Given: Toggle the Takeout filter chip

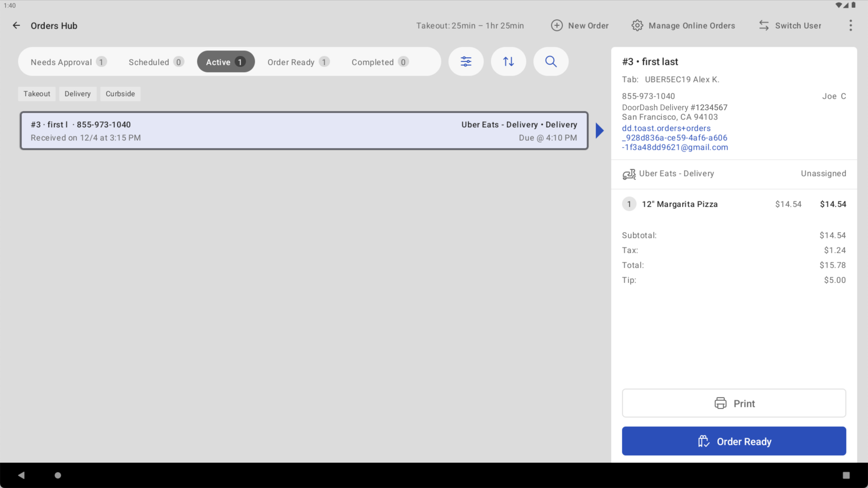Looking at the screenshot, I should coord(37,94).
